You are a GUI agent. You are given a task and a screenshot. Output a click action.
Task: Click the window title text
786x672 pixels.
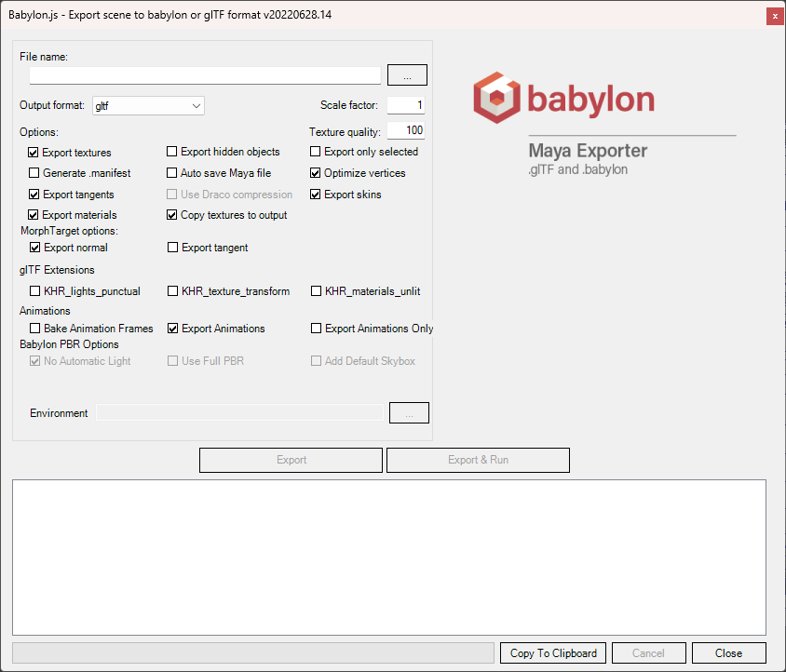coord(169,15)
